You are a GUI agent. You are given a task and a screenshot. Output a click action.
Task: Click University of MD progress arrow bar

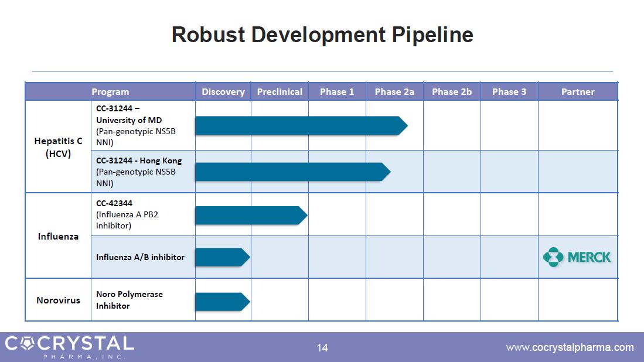[301, 125]
